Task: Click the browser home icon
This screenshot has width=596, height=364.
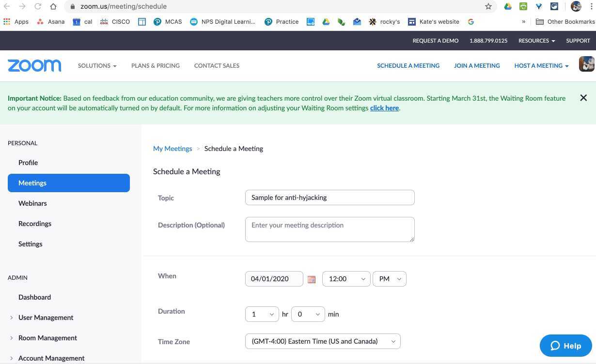Action: pyautogui.click(x=53, y=6)
